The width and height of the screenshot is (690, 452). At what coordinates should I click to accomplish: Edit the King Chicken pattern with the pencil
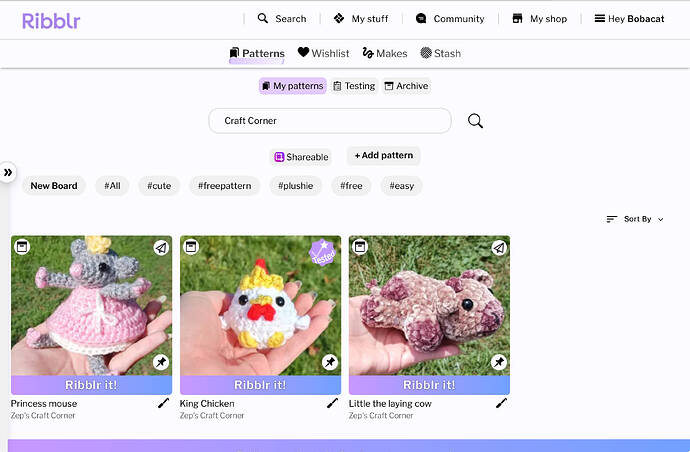click(x=332, y=403)
